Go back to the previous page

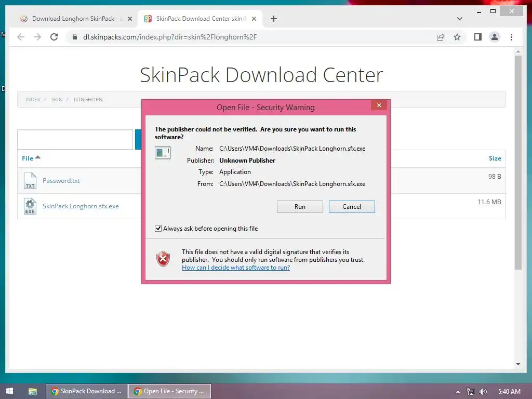click(21, 37)
